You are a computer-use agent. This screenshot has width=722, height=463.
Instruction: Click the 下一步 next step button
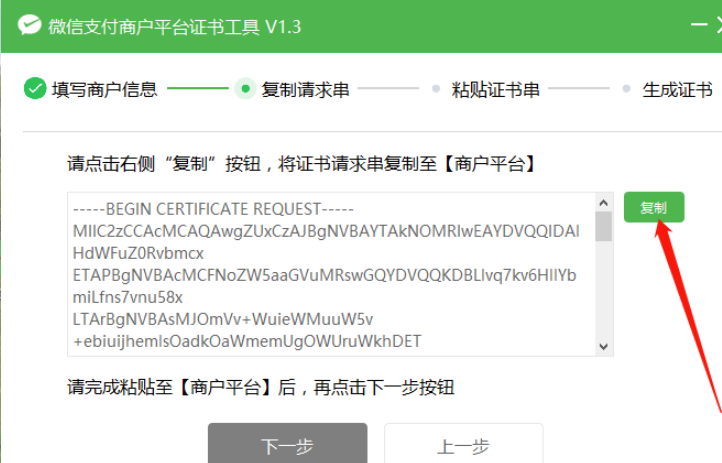click(x=288, y=445)
